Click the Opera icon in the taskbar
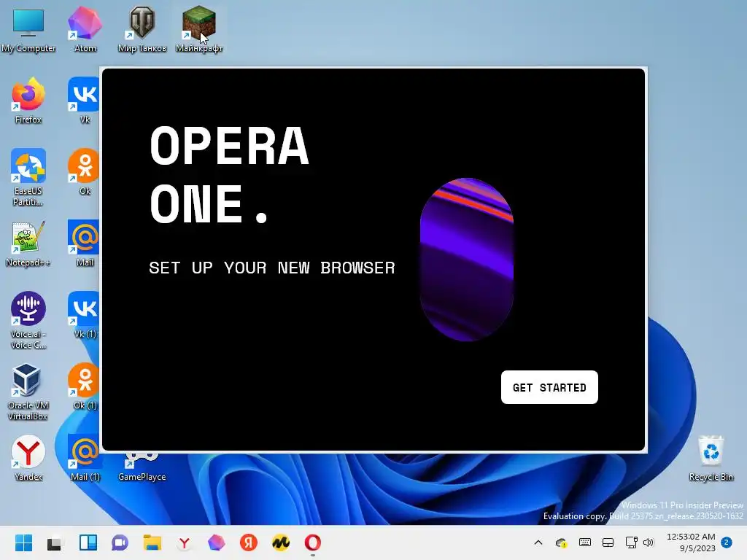 tap(312, 542)
